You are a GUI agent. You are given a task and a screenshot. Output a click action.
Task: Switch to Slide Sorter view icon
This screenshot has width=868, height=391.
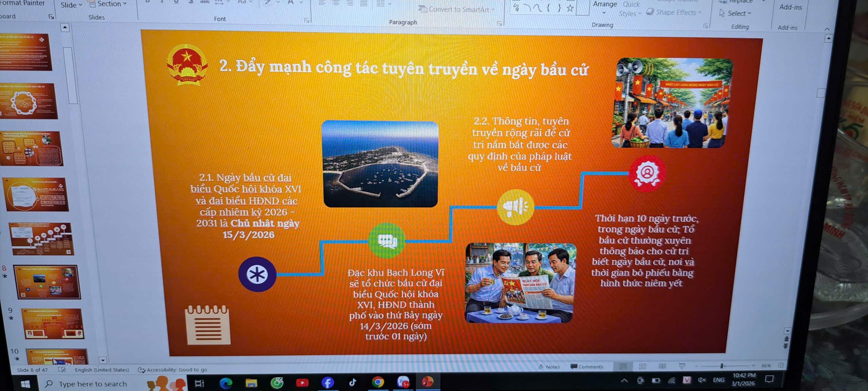tap(642, 366)
